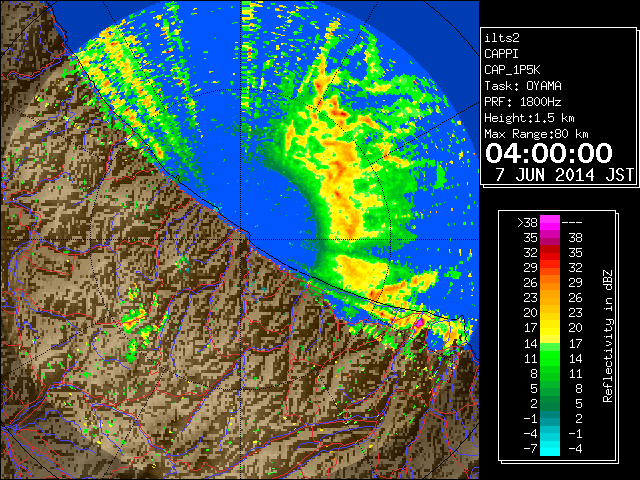Click the green 8-11 dBZ legend swatch
Screen dimensions: 640x480
[x=550, y=373]
